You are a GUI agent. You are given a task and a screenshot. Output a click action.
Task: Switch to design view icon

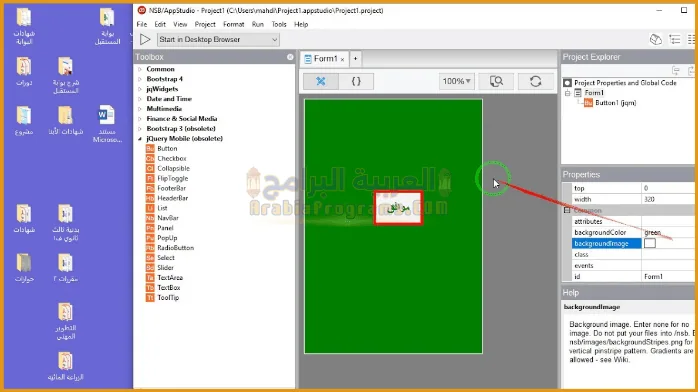321,81
